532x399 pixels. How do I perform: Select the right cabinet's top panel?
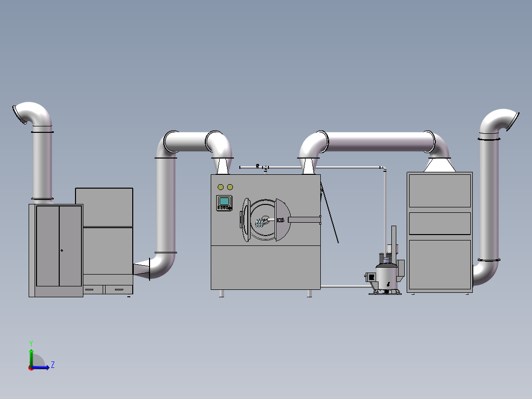pos(440,191)
